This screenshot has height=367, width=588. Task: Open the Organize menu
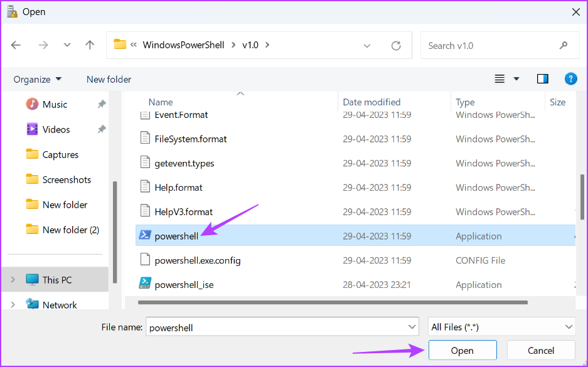[37, 80]
